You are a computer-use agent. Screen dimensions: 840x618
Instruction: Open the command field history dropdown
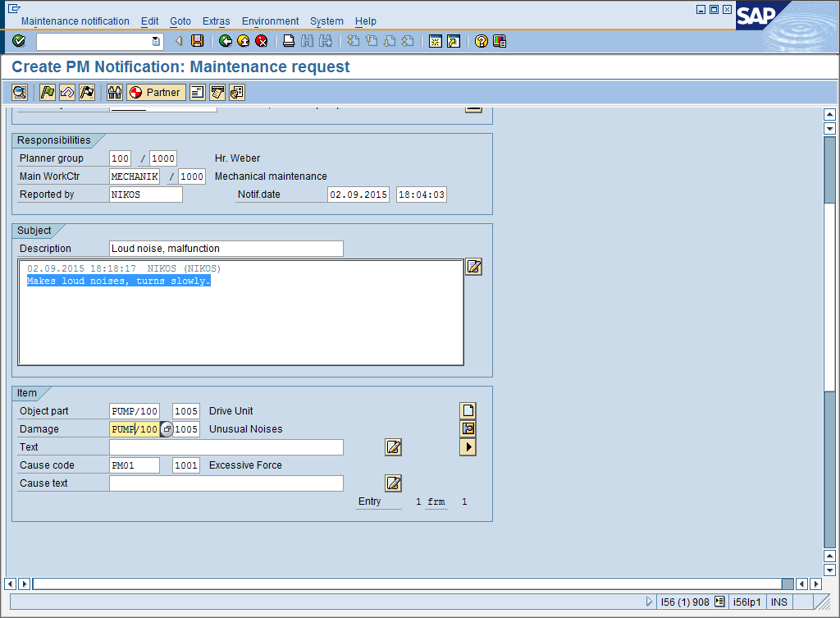point(156,41)
